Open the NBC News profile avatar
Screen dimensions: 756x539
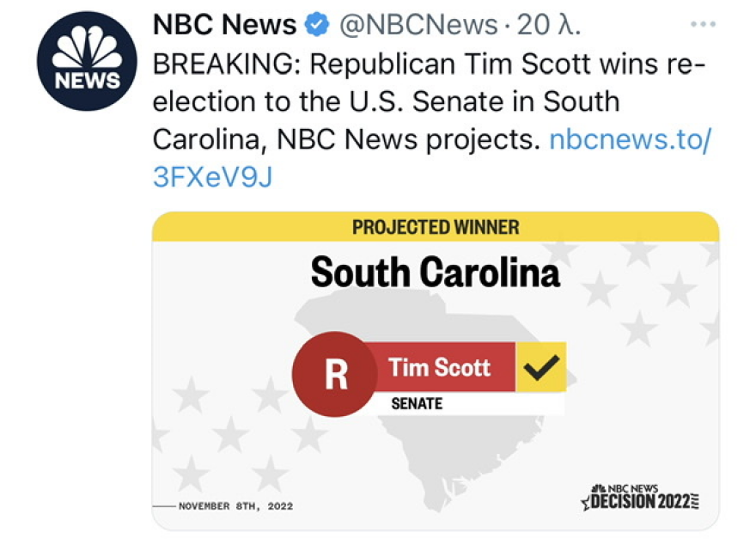(x=87, y=62)
